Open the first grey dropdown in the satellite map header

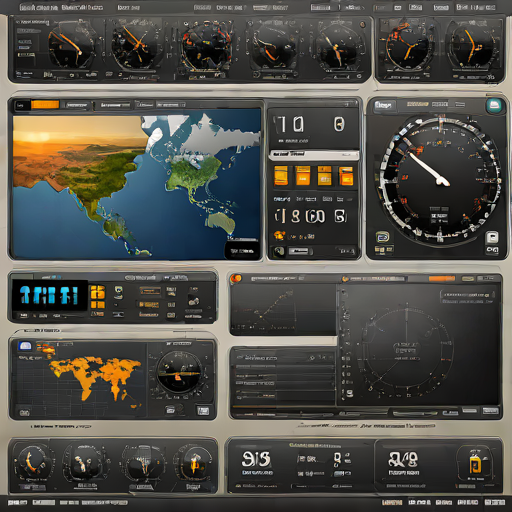pyautogui.click(x=77, y=105)
